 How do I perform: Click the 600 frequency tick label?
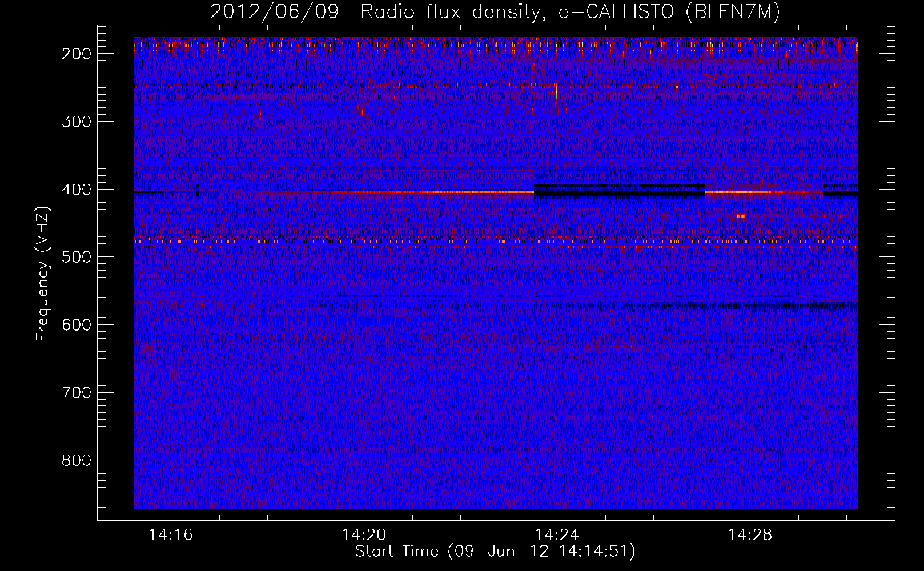tap(76, 325)
